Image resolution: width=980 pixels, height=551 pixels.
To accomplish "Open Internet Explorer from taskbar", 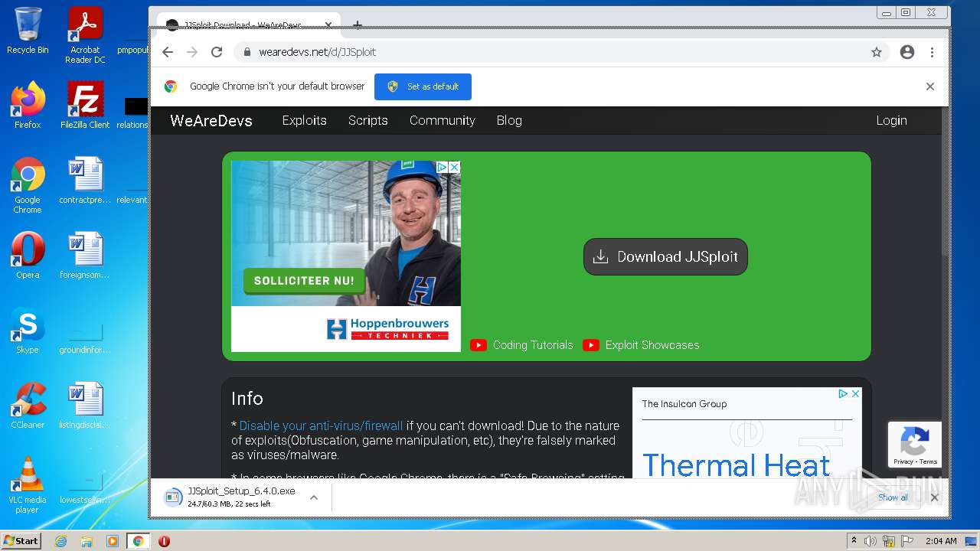I will [x=60, y=541].
